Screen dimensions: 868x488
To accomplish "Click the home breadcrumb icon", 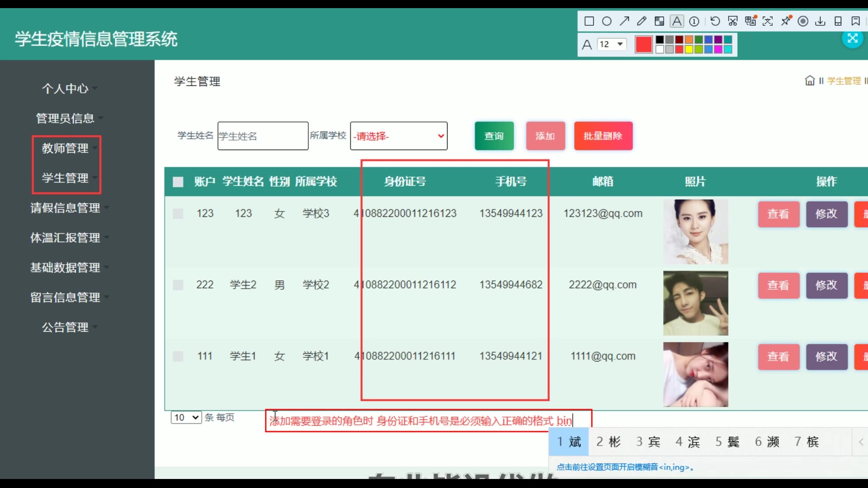I will [x=810, y=81].
